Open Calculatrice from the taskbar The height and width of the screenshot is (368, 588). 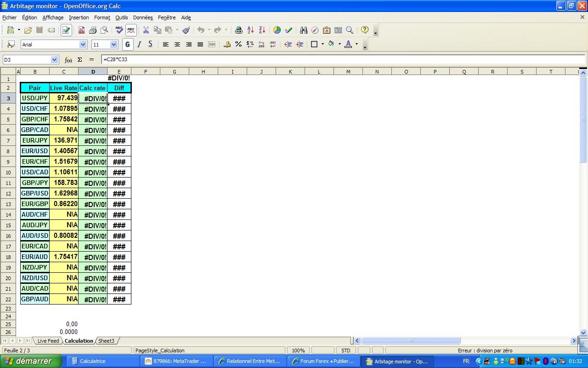pyautogui.click(x=92, y=361)
